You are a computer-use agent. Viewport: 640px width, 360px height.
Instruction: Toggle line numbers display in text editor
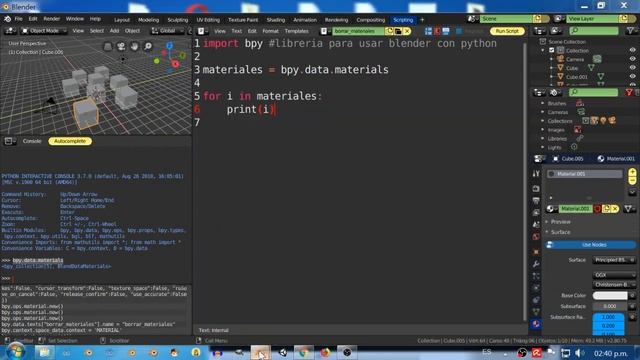[x=428, y=31]
